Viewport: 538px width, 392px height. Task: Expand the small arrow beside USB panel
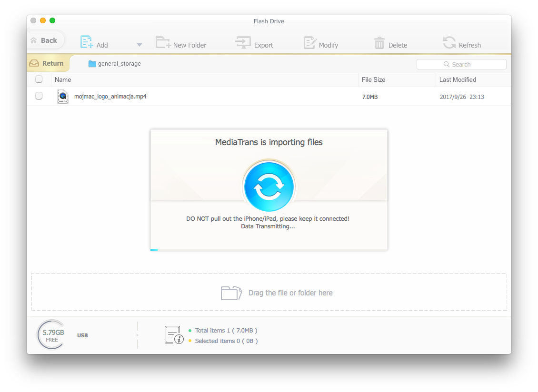pos(137,335)
